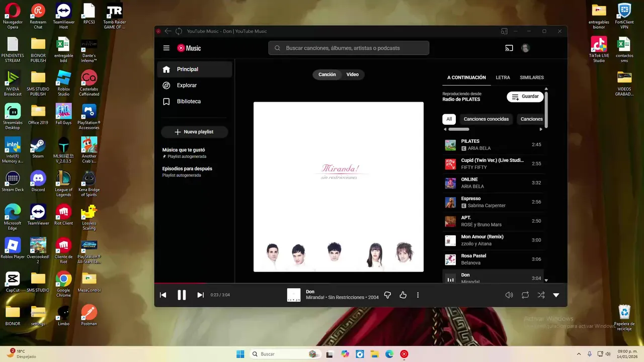
Task: Toggle shuffle playback
Action: coord(541,295)
